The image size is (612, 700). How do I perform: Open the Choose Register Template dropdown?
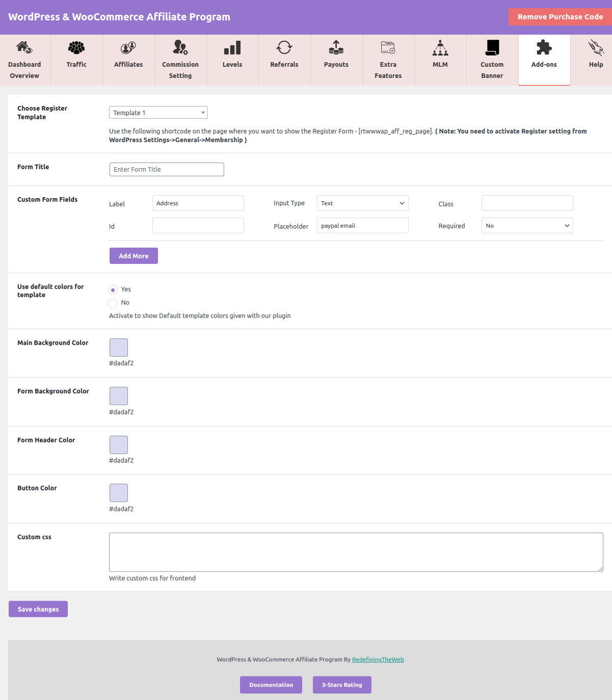[x=158, y=113]
